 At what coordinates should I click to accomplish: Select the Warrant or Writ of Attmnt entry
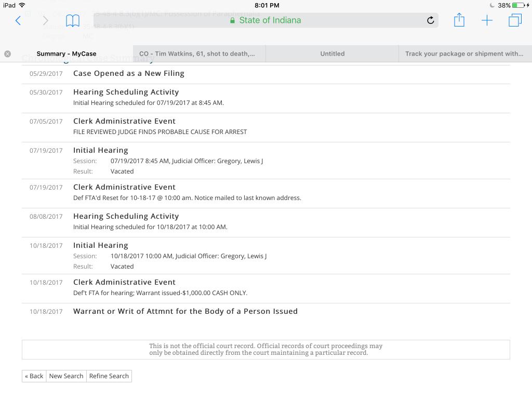coord(185,311)
